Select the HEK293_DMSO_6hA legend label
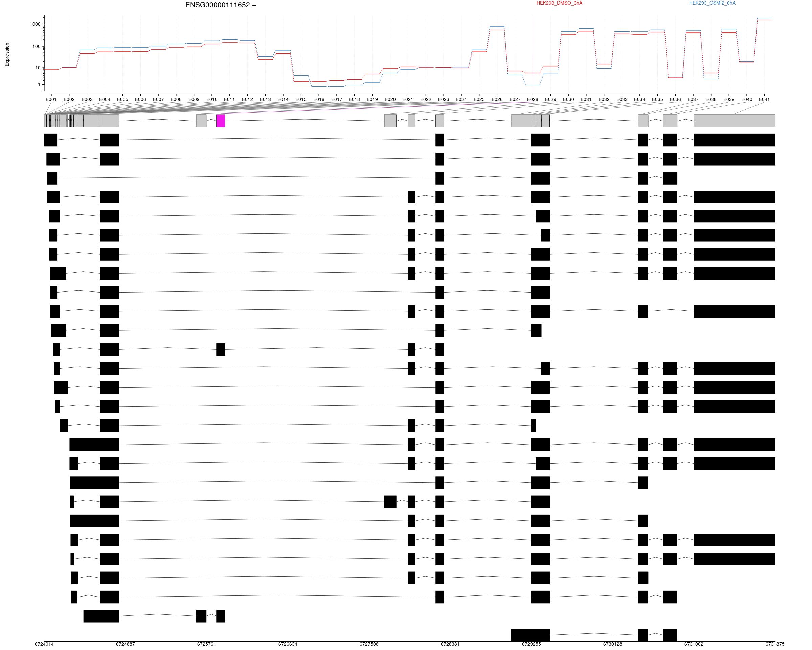812x650 pixels. [x=559, y=3]
